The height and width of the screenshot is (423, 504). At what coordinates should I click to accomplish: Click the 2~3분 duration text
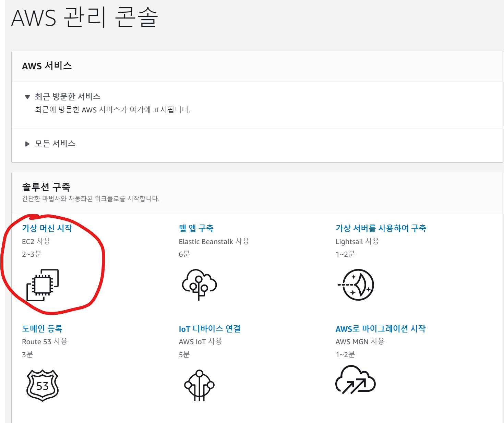click(x=32, y=254)
